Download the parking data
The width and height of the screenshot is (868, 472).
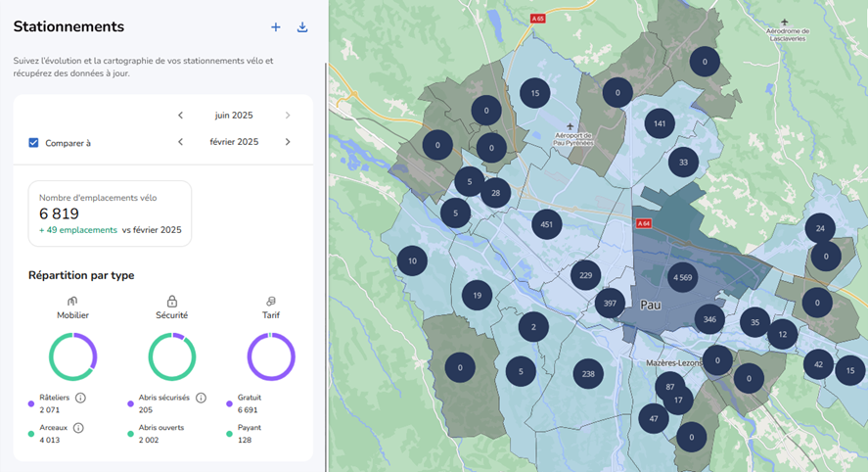point(302,27)
